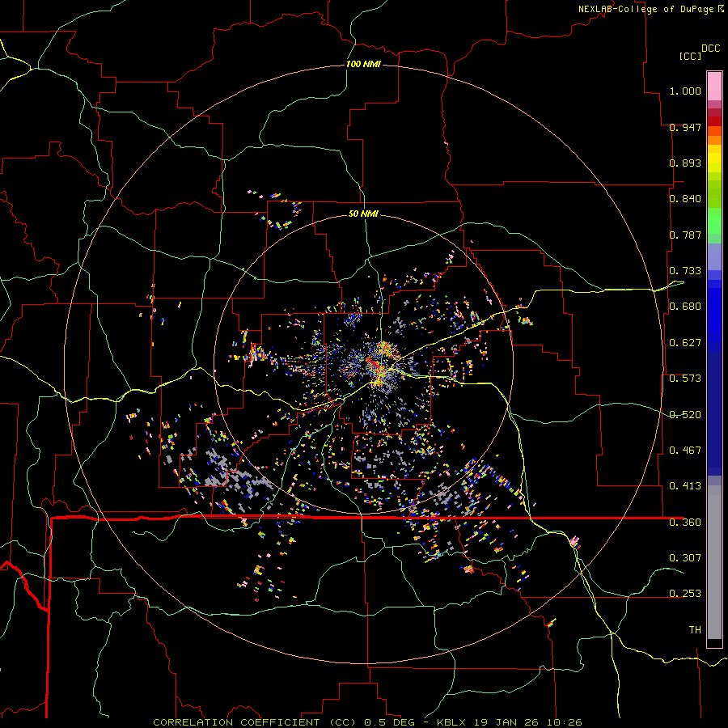
Task: Click the 0.840 scale value
Action: coord(685,199)
